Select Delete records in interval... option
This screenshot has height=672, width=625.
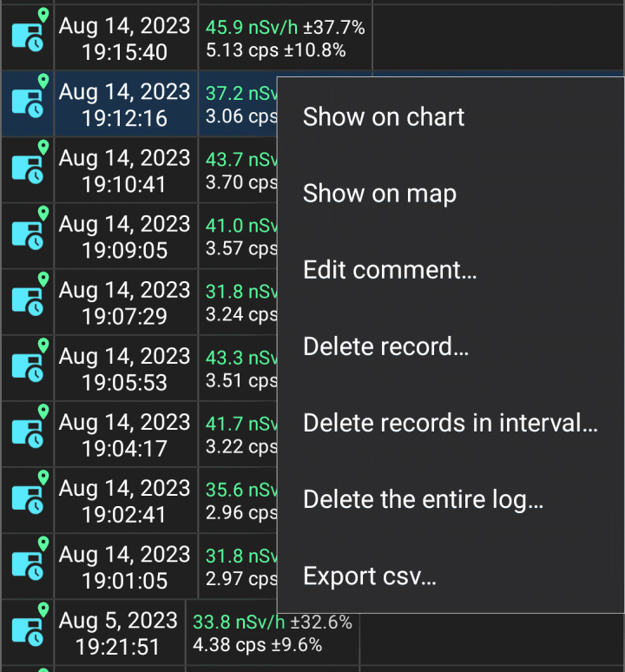tap(451, 423)
